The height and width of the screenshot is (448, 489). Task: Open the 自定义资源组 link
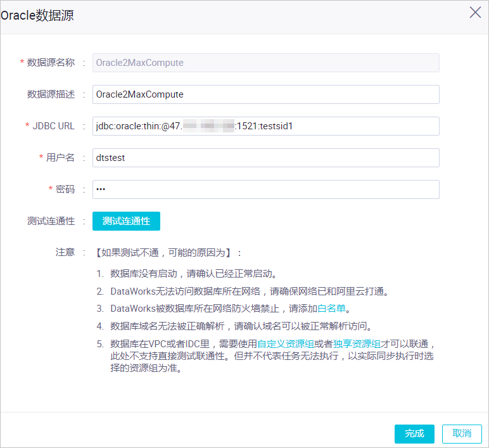click(x=286, y=344)
